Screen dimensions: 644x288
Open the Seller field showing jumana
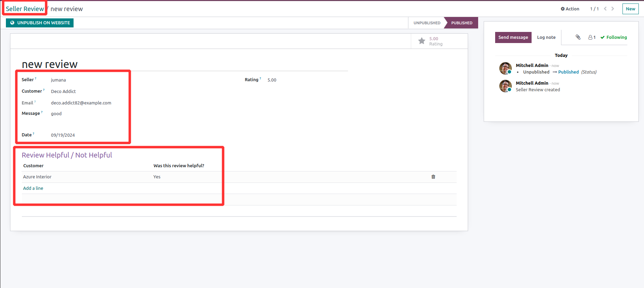(x=58, y=80)
